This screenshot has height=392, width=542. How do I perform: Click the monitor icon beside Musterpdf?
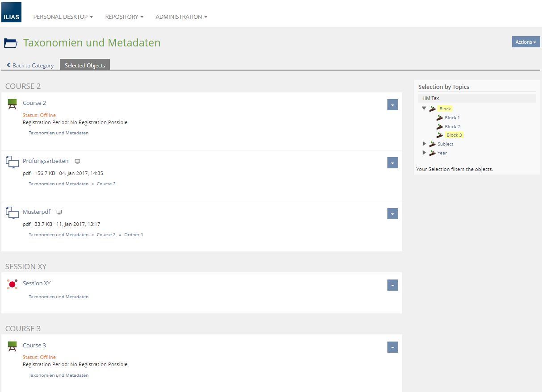point(59,213)
